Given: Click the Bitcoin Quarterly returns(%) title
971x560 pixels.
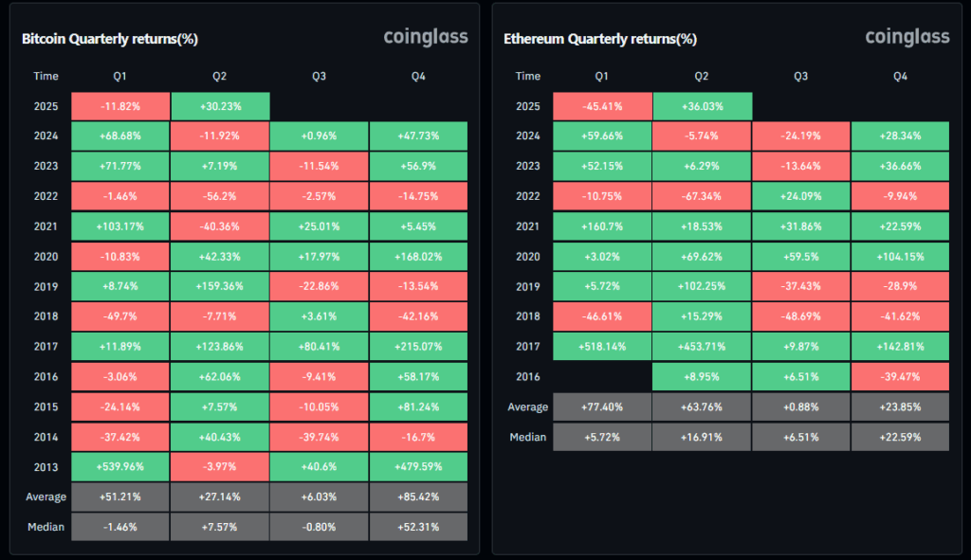Looking at the screenshot, I should pos(110,39).
